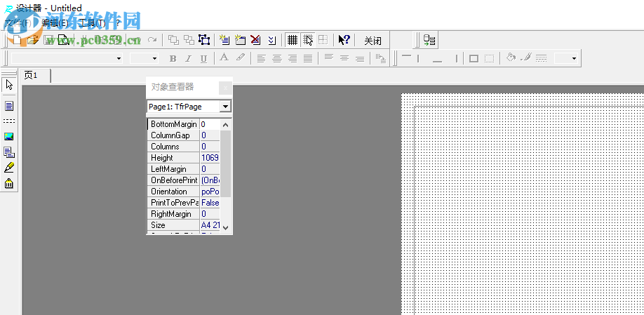Center text horizontally

pyautogui.click(x=277, y=58)
